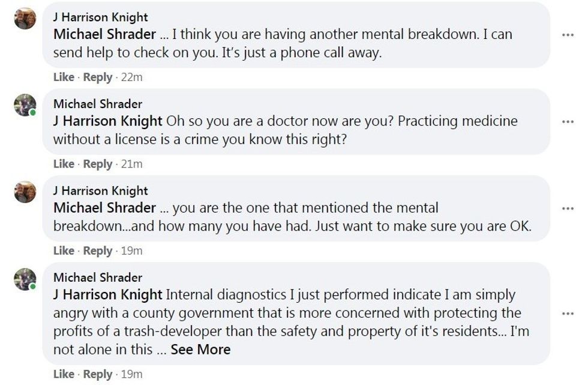Click the 21m timestamp on the 'doctor' comment

(132, 164)
